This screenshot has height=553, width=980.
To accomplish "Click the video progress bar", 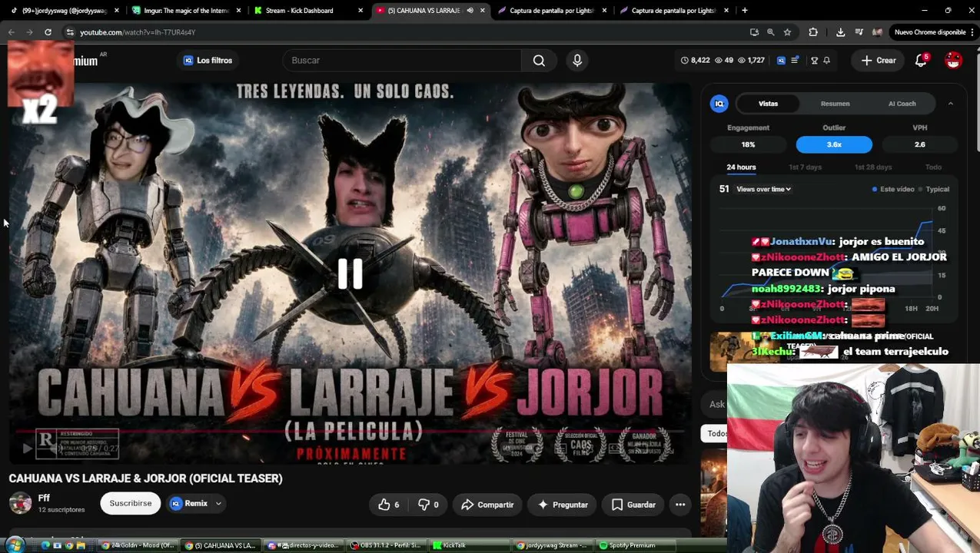I will [x=350, y=432].
